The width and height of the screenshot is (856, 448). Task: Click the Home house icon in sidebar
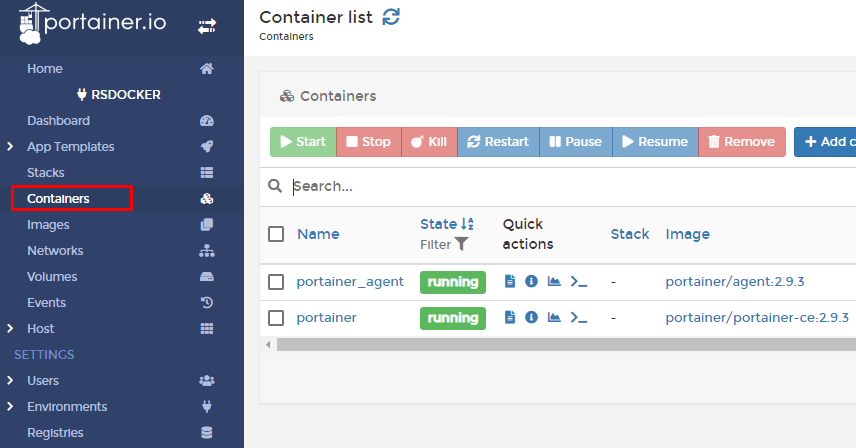click(x=206, y=69)
